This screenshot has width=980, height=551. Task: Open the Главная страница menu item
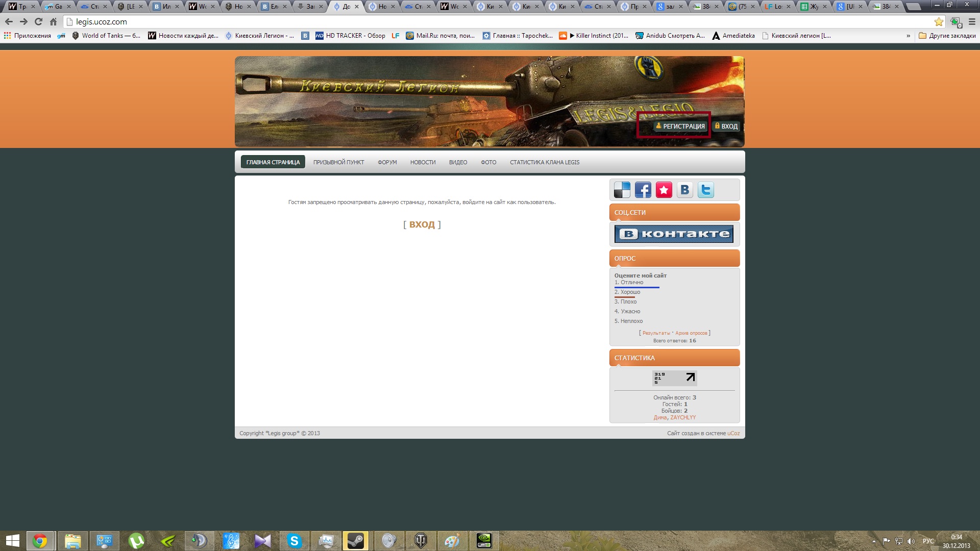tap(273, 162)
